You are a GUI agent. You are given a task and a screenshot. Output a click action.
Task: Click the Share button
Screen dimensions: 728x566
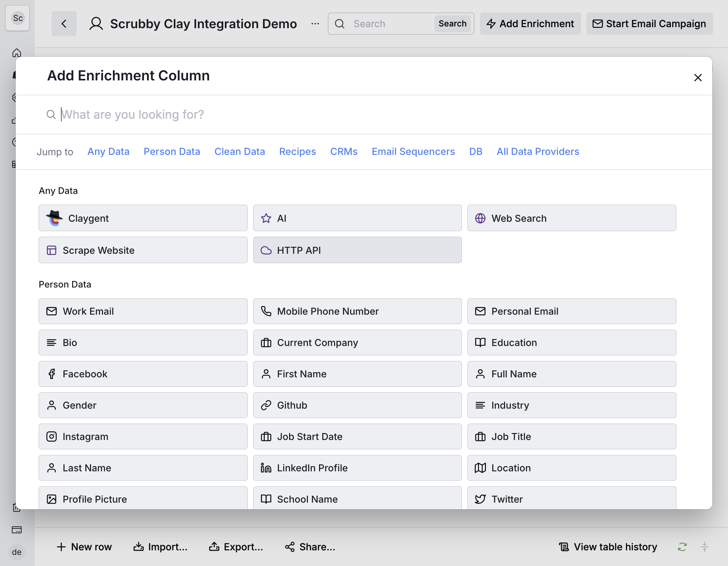click(310, 547)
